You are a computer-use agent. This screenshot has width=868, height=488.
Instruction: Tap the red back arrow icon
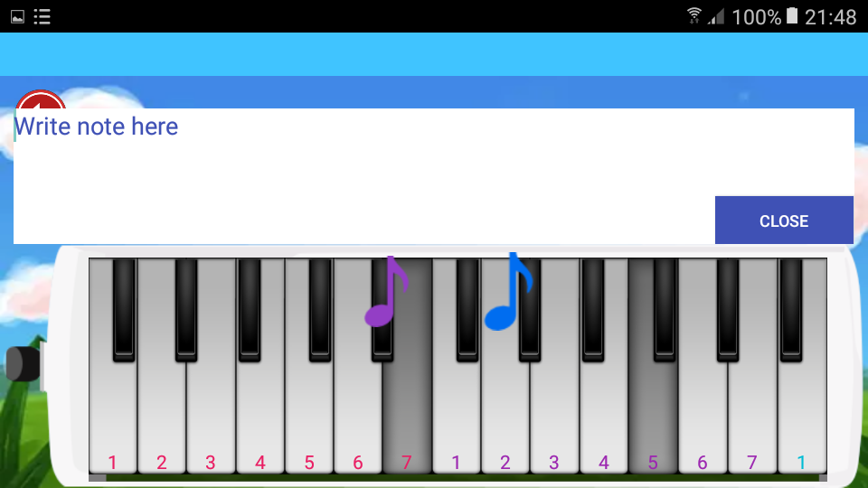coord(41,99)
